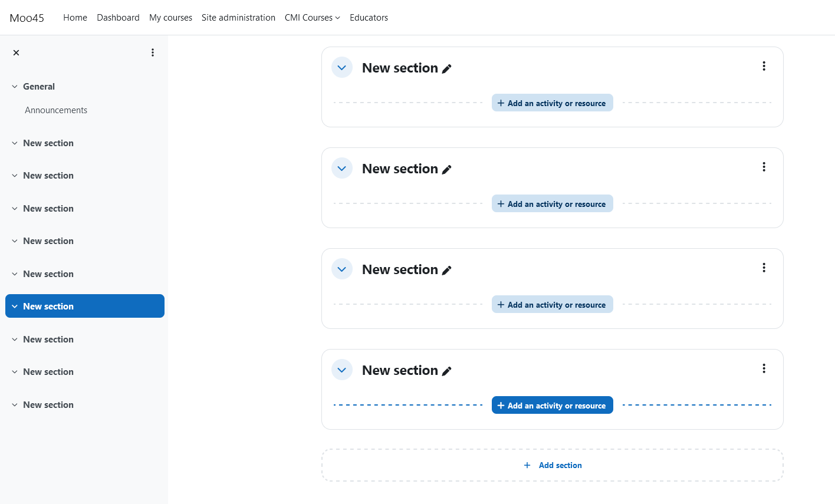Select the last New section in course index
This screenshot has height=504, width=835.
pyautogui.click(x=48, y=405)
